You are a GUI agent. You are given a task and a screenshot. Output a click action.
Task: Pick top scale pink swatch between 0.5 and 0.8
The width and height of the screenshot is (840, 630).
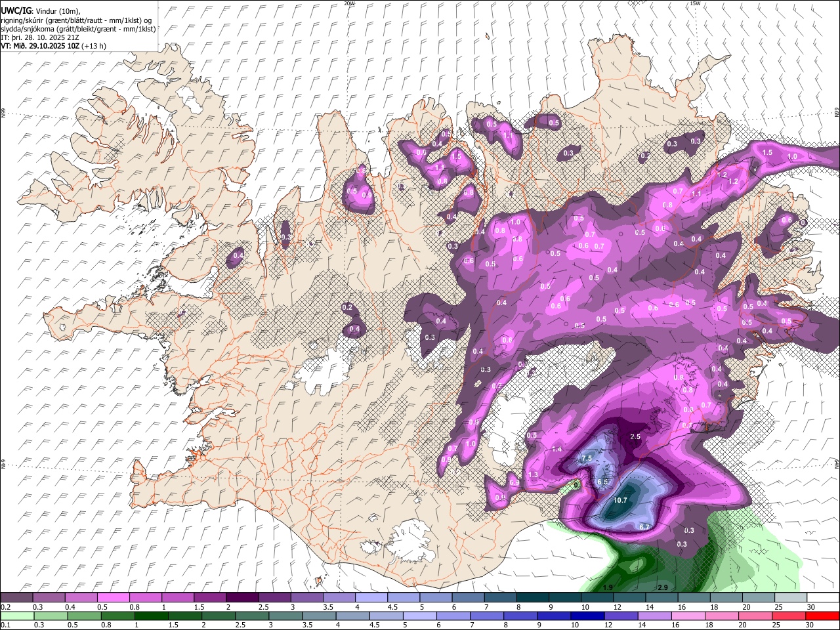114,598
